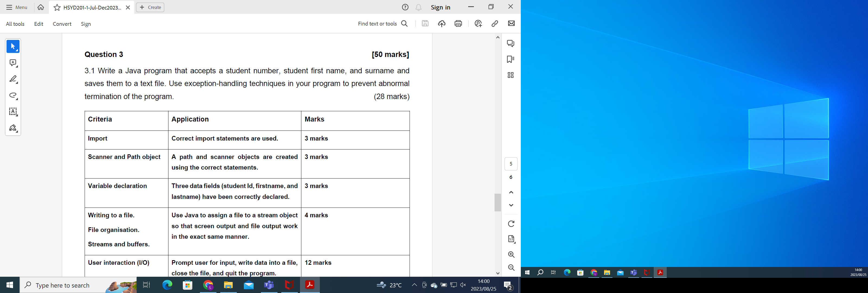The image size is (868, 293).
Task: Open the bookmarks panel icon
Action: (510, 59)
